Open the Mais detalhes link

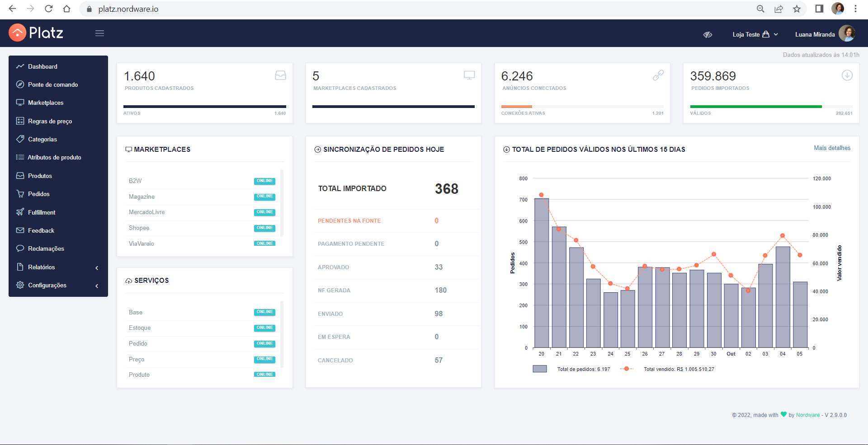[x=832, y=148]
